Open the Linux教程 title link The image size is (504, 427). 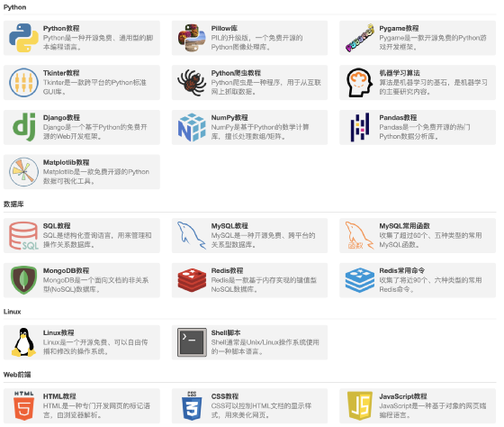click(58, 332)
